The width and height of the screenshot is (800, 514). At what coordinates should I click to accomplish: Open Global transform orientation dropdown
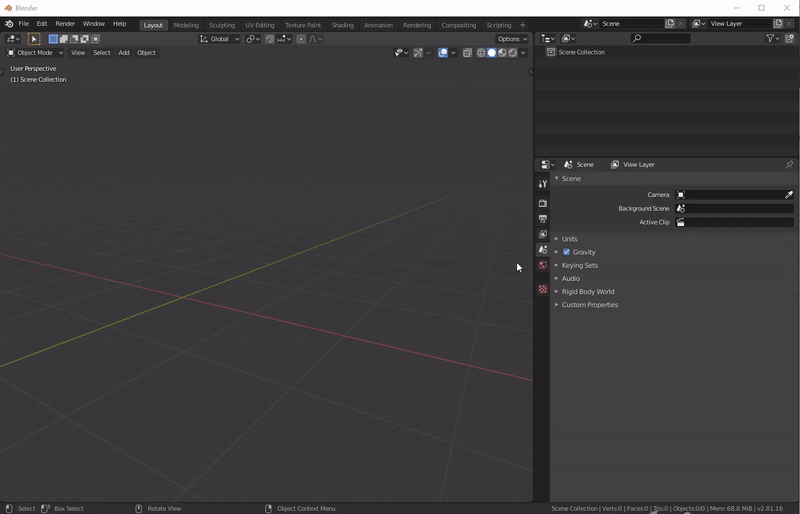pos(219,39)
